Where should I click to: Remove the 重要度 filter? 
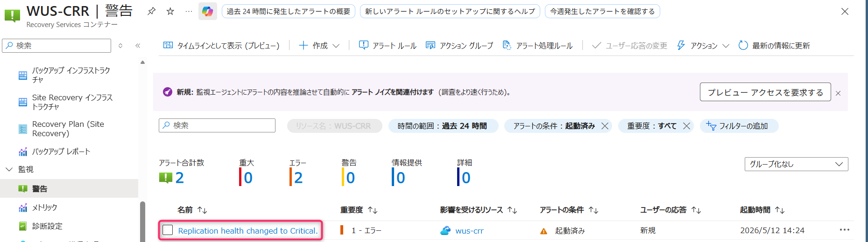(x=686, y=126)
